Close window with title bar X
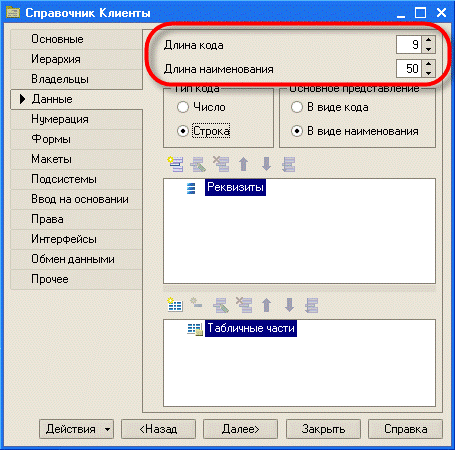 pyautogui.click(x=441, y=13)
